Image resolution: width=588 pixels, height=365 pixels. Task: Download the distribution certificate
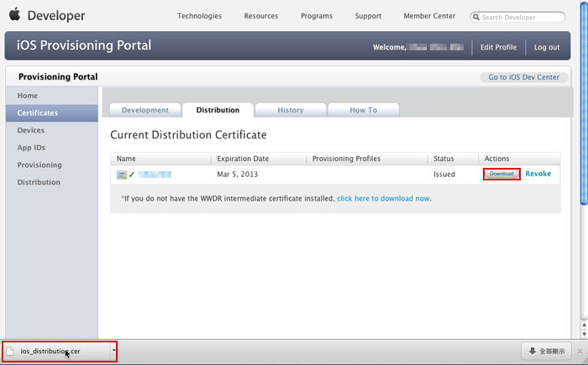tap(501, 174)
